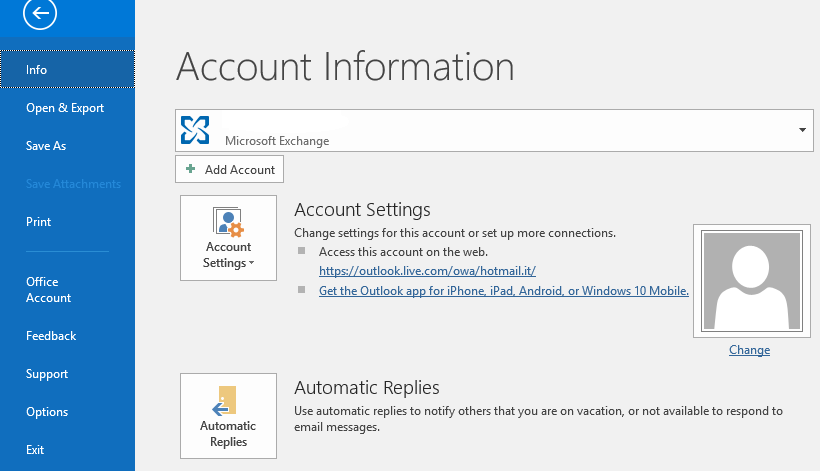Click the Account Information heading

[x=345, y=66]
